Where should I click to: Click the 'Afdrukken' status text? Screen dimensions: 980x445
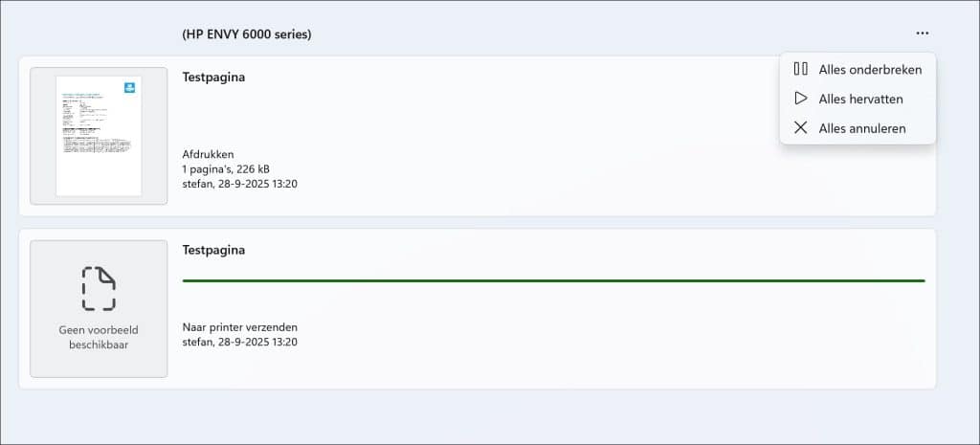tap(208, 154)
